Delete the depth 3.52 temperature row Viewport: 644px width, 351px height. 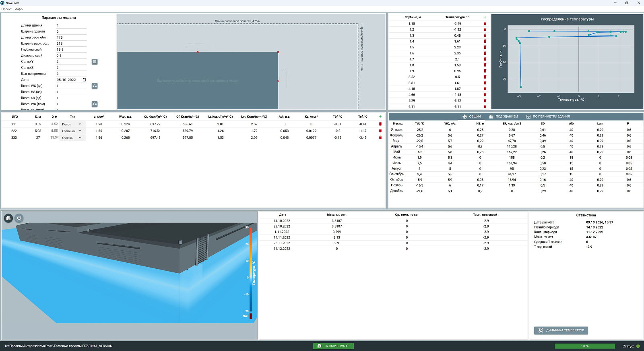click(x=485, y=77)
